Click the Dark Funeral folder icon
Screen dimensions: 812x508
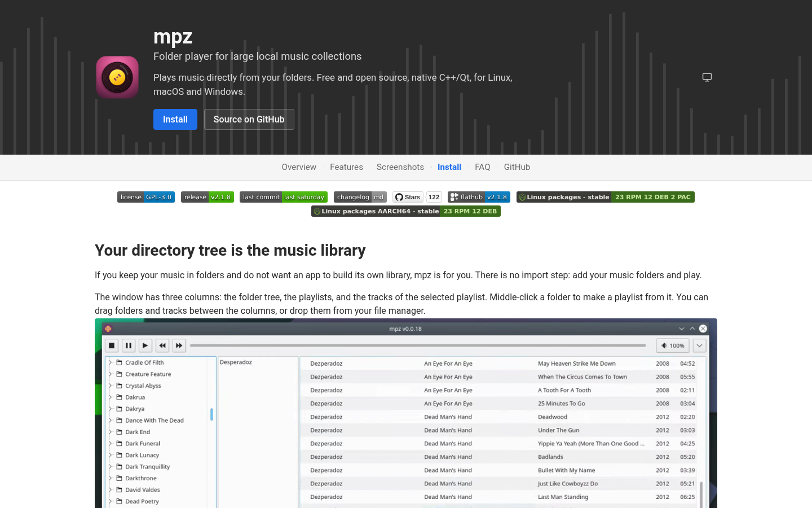pyautogui.click(x=120, y=444)
